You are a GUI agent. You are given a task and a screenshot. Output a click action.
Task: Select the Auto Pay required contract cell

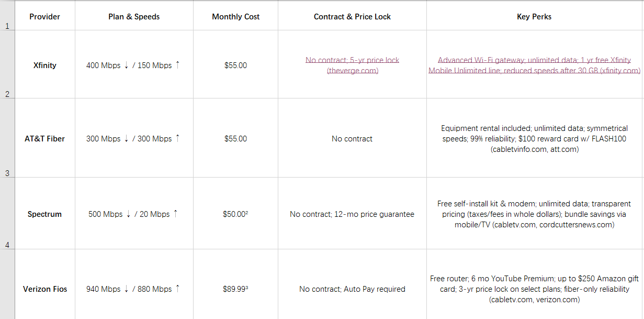(352, 284)
